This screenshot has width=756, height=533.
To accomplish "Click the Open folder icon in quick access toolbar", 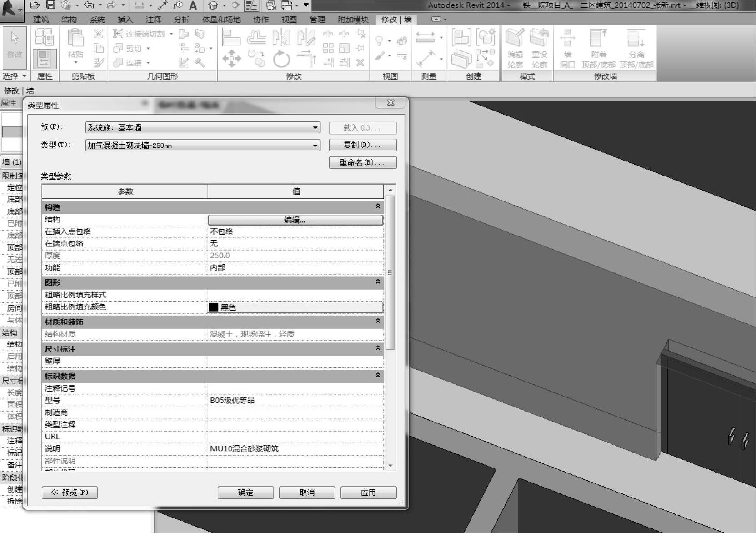I will 35,5.
